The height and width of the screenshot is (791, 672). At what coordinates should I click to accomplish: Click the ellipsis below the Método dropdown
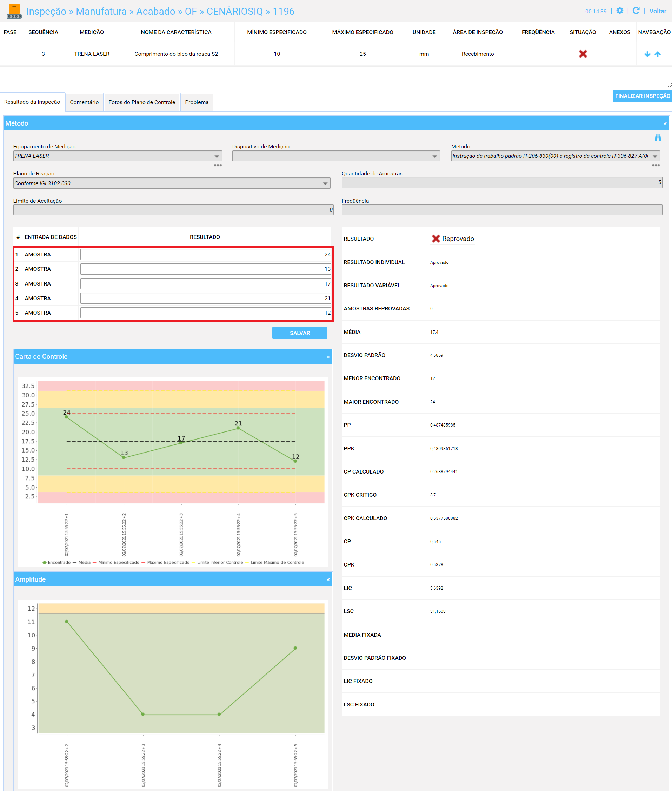click(x=656, y=165)
